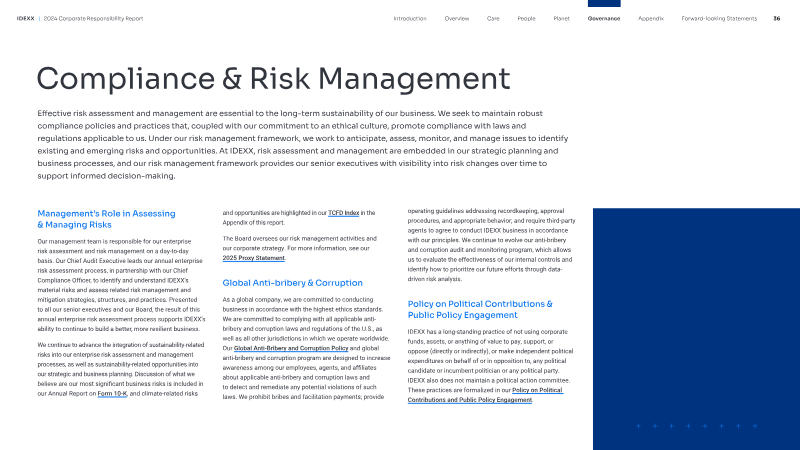This screenshot has height=450, width=800.
Task: Select the Care tab in the header
Action: pyautogui.click(x=493, y=18)
